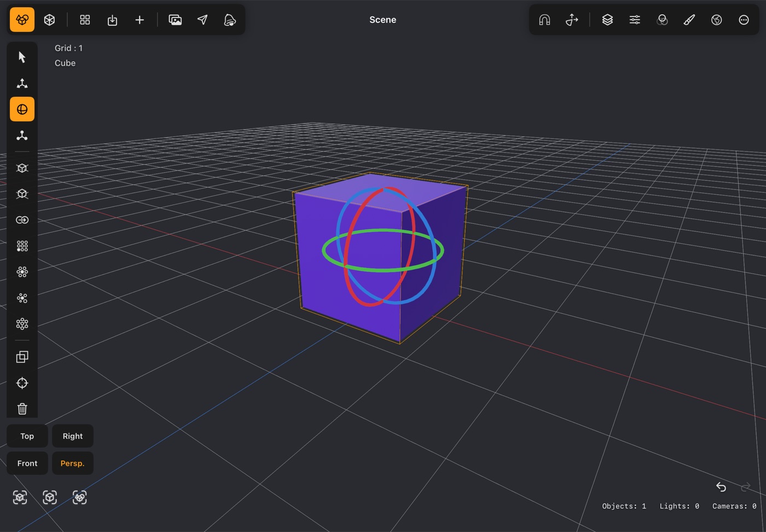Activate the orange object mode icon
This screenshot has width=766, height=532.
coord(22,20)
